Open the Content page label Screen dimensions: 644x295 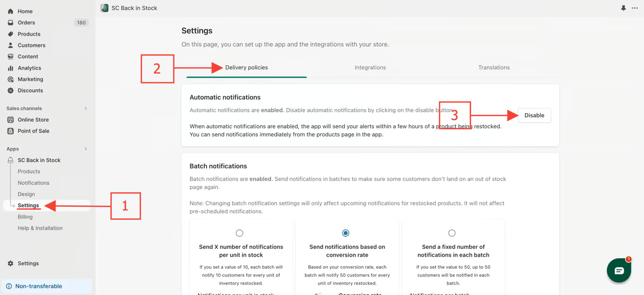[28, 57]
